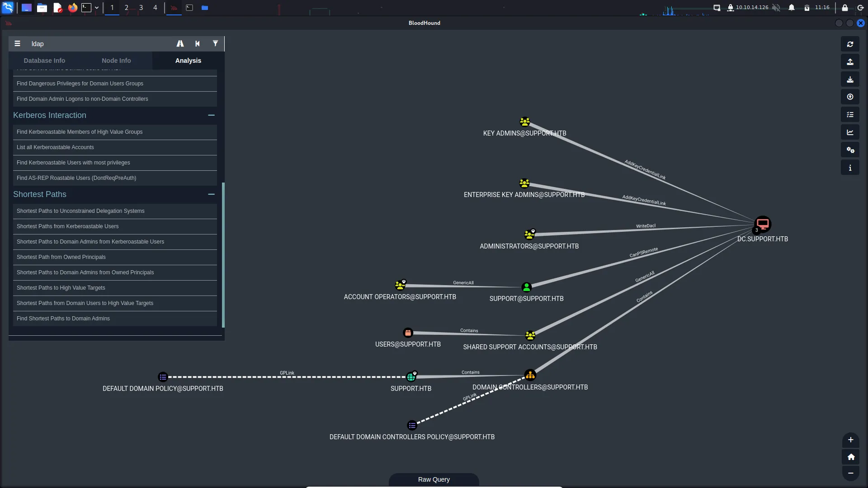Click the Export Graph icon

pyautogui.click(x=850, y=62)
